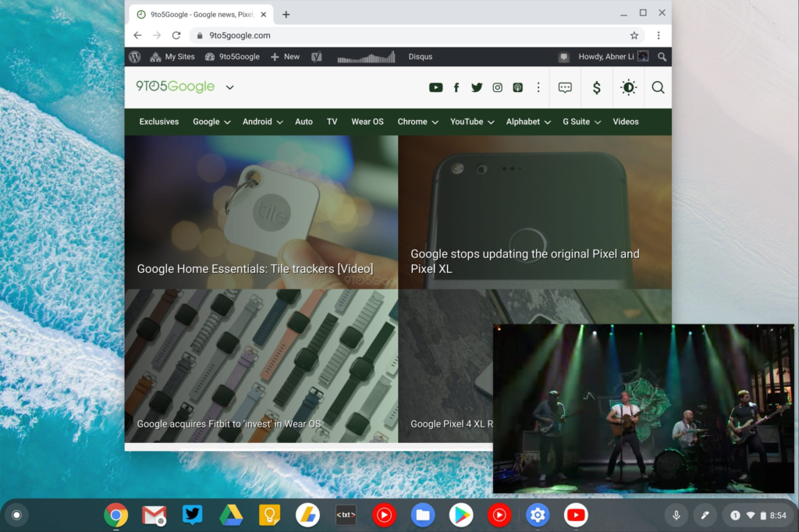Open Google Keep from the shelf
This screenshot has height=532, width=799.
tap(269, 515)
